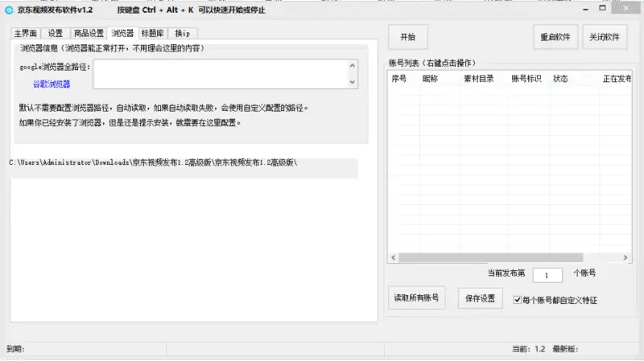Switch to the 标题库 tab

152,33
